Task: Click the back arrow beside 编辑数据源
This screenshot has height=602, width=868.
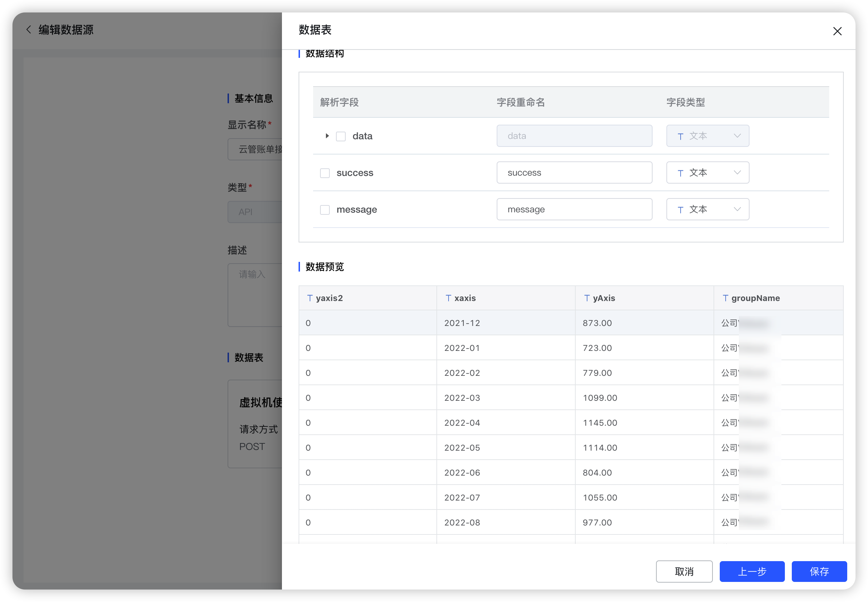Action: pos(29,29)
